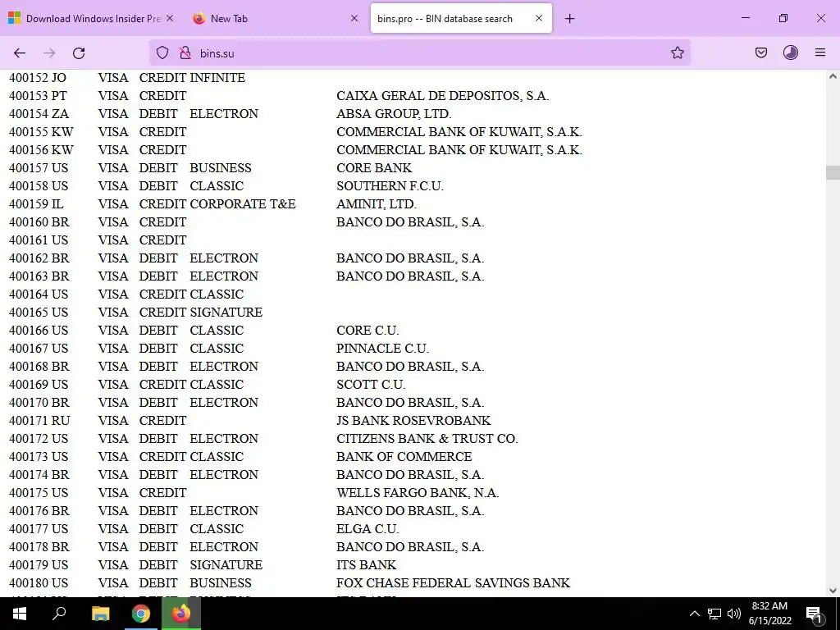The image size is (840, 630).
Task: Click the insecure connection padlock icon
Action: pos(185,53)
